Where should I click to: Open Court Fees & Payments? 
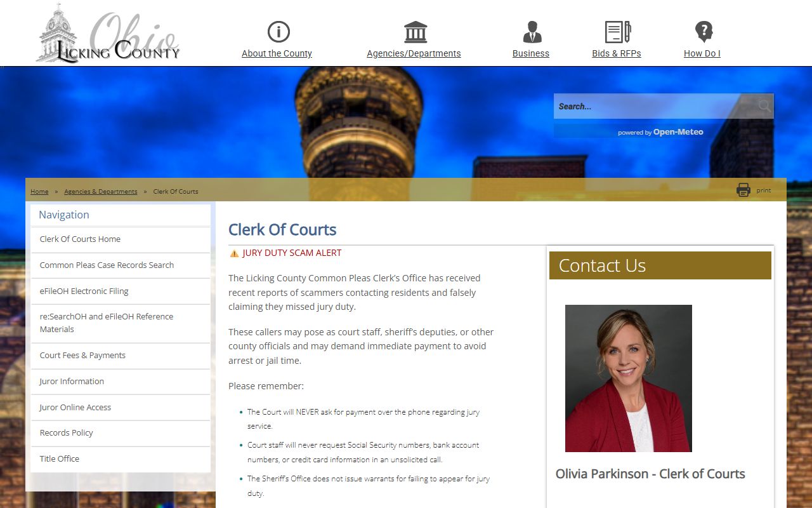[x=121, y=356]
